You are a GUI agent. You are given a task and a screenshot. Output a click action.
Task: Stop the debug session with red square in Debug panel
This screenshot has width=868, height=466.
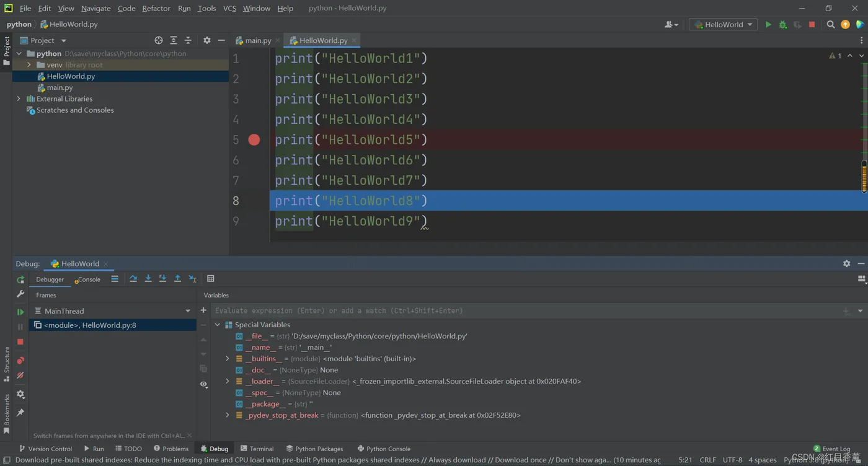20,341
